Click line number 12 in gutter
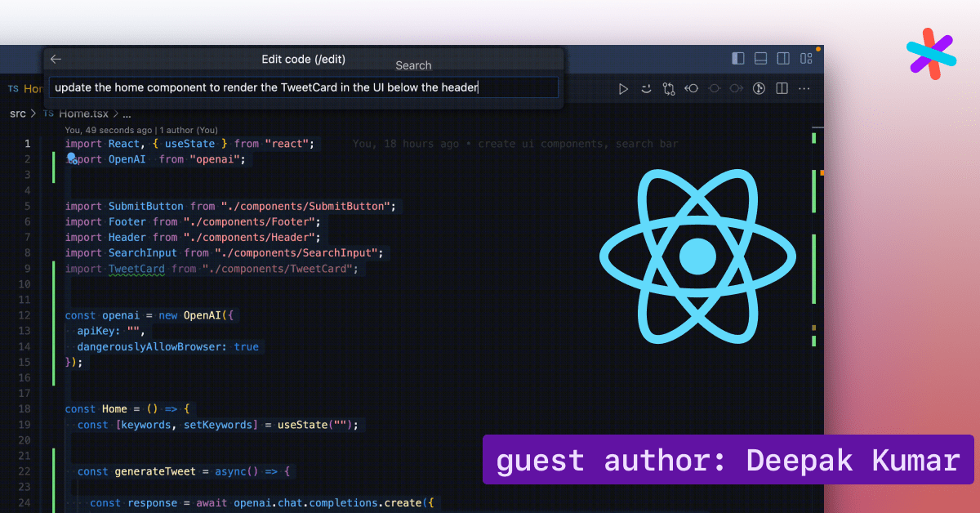The height and width of the screenshot is (513, 980). coord(25,315)
